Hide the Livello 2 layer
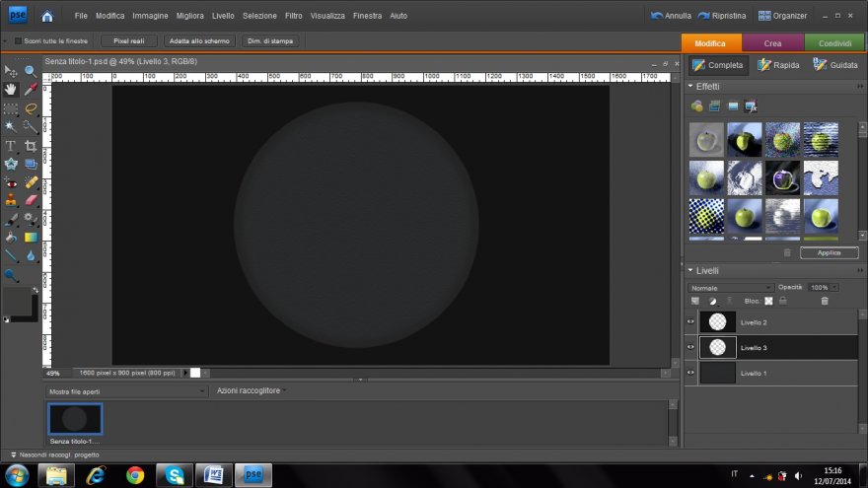Viewport: 868px width, 488px height. click(x=690, y=322)
